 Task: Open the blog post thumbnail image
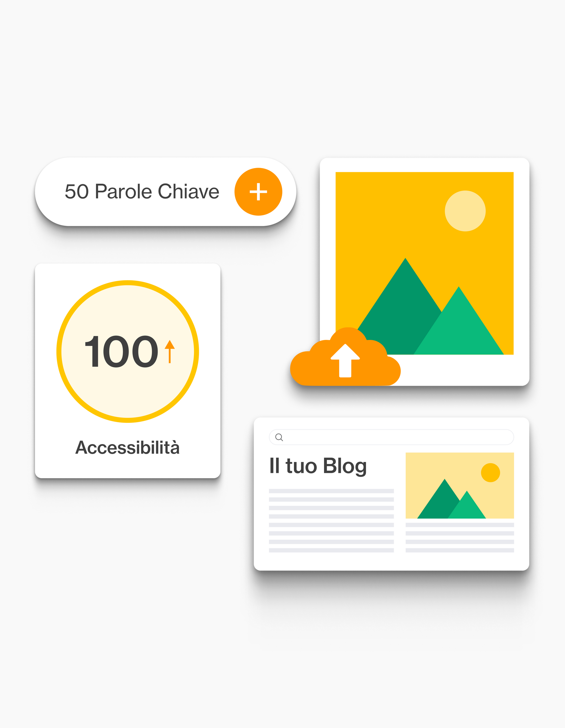pos(460,485)
